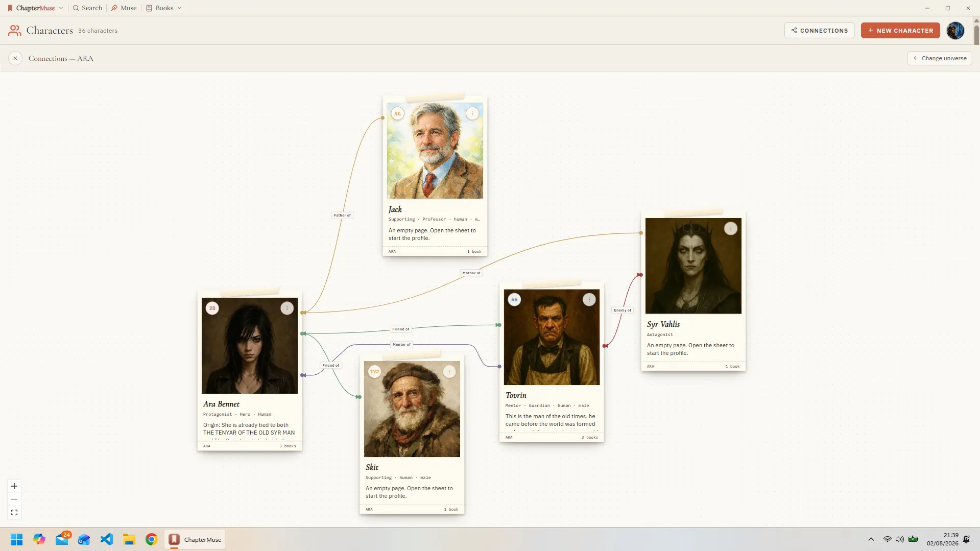The width and height of the screenshot is (980, 551).
Task: Click '3 books' on Tovrin's card
Action: tap(590, 438)
